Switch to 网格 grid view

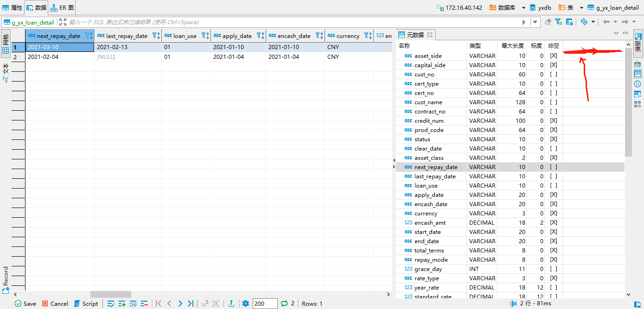6,44
